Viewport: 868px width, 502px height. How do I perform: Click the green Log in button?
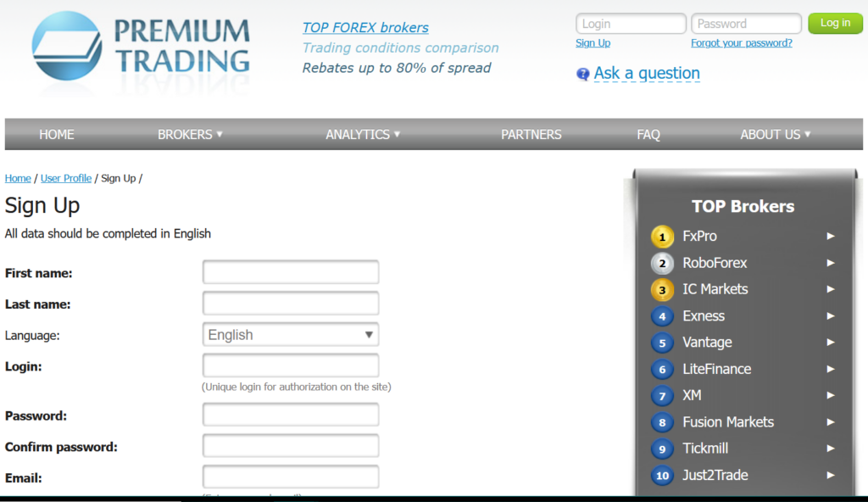click(x=835, y=23)
